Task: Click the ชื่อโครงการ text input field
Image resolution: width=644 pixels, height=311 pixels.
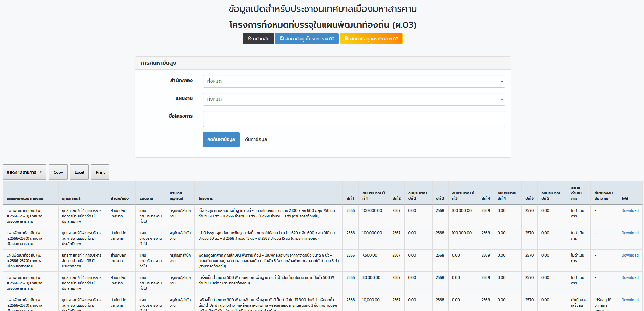Action: tap(354, 118)
